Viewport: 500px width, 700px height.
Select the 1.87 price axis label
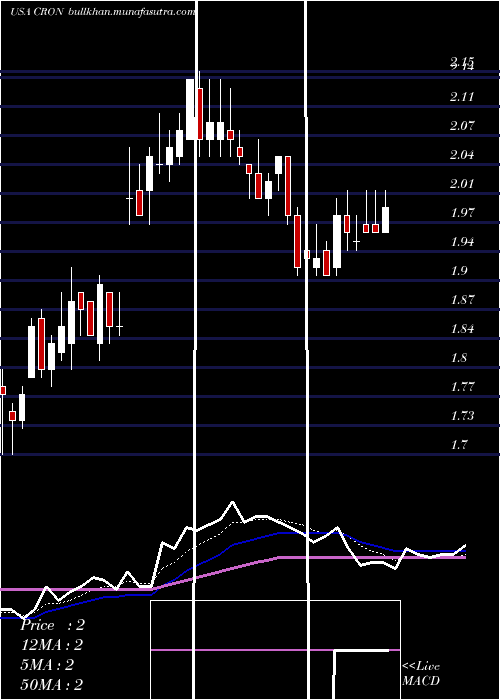(x=462, y=300)
